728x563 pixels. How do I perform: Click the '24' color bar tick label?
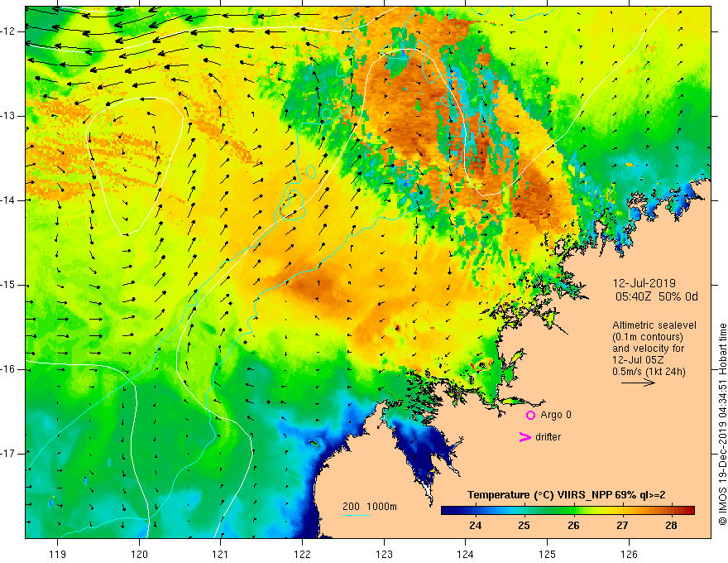[x=475, y=526]
